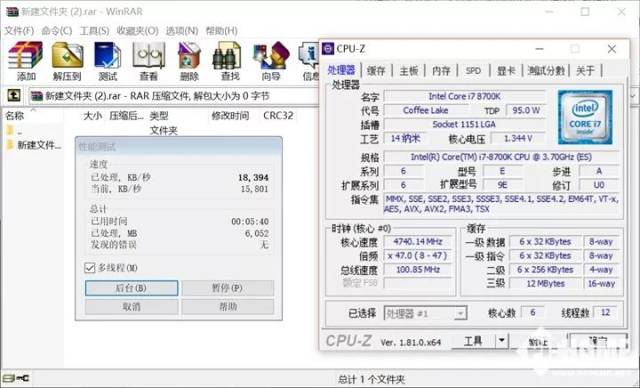This screenshot has width=640, height=388.
Task: Click the Socket 1151 LGA package field
Action: click(464, 124)
